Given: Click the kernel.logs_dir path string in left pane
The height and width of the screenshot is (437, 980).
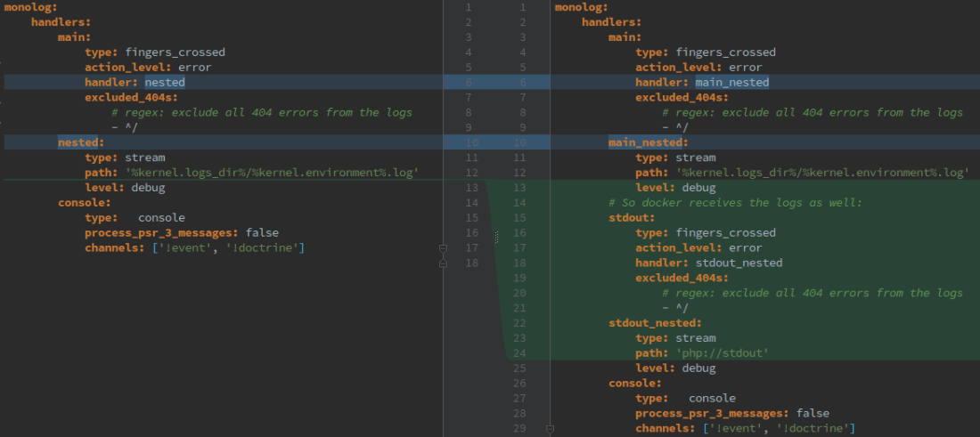Looking at the screenshot, I should coord(273,173).
